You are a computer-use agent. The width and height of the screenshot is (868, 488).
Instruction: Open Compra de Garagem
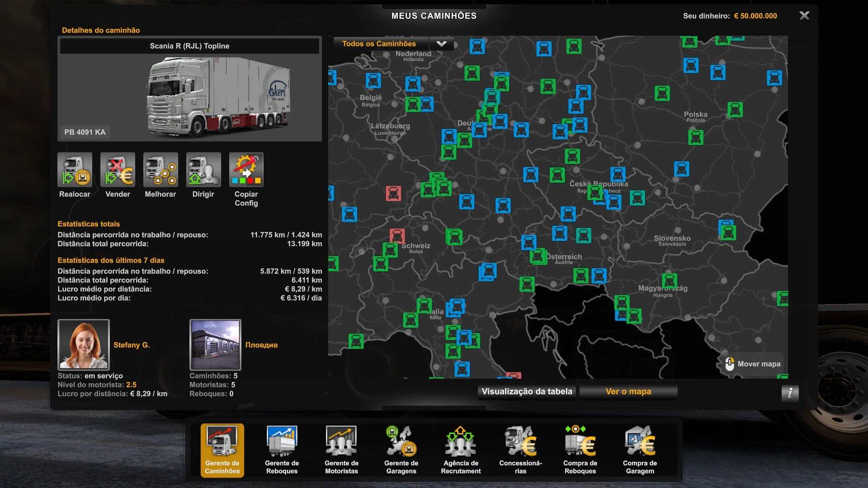point(640,450)
